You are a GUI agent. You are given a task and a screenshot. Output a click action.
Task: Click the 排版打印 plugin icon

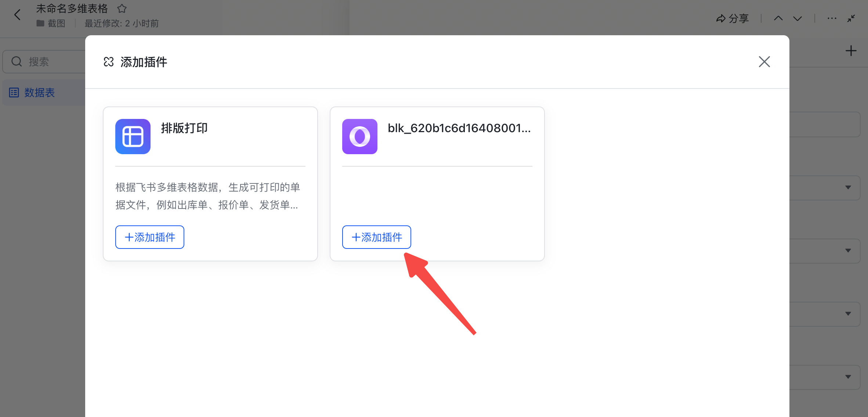[x=133, y=137]
